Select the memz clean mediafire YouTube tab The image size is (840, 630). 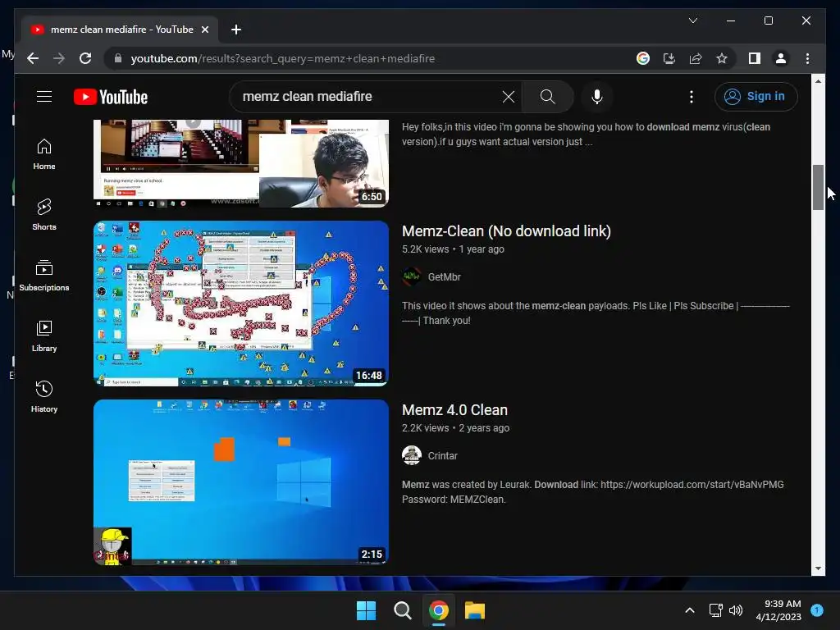coord(119,30)
